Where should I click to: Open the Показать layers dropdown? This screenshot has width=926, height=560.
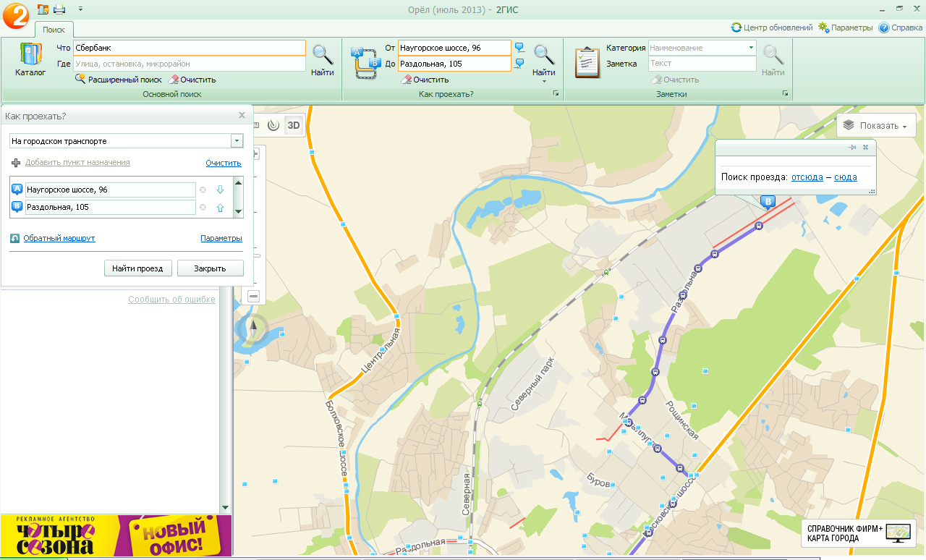(x=876, y=125)
